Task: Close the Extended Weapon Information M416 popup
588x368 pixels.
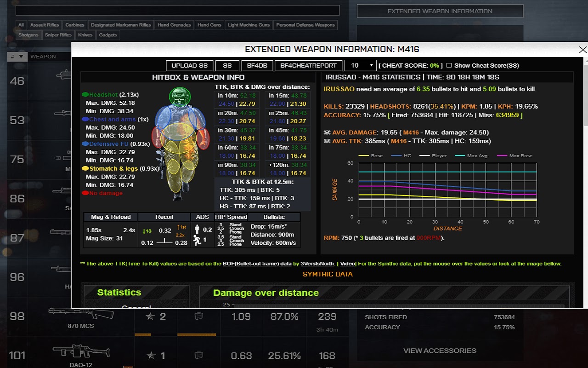Action: [x=582, y=50]
